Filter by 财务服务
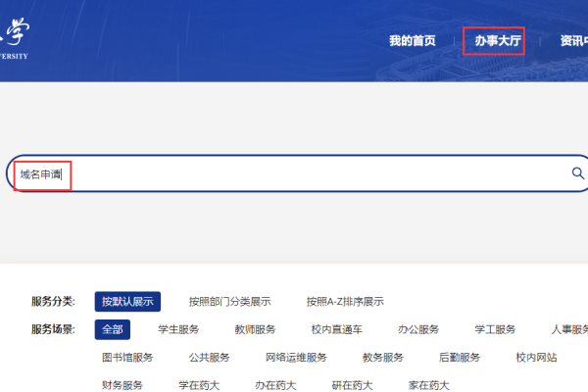Screen dimensions: 588x392 [122, 385]
